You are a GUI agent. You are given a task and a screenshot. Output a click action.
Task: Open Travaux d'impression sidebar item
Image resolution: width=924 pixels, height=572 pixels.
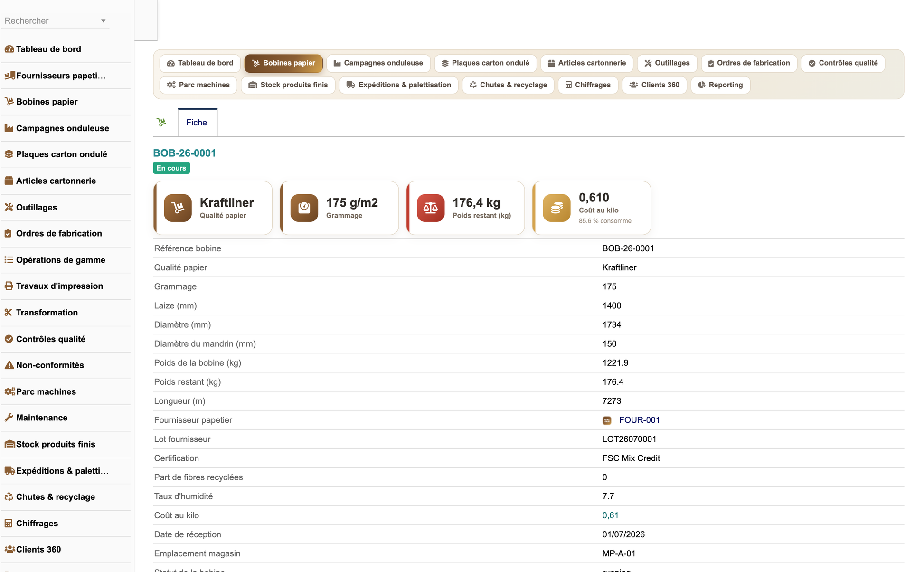[66, 286]
